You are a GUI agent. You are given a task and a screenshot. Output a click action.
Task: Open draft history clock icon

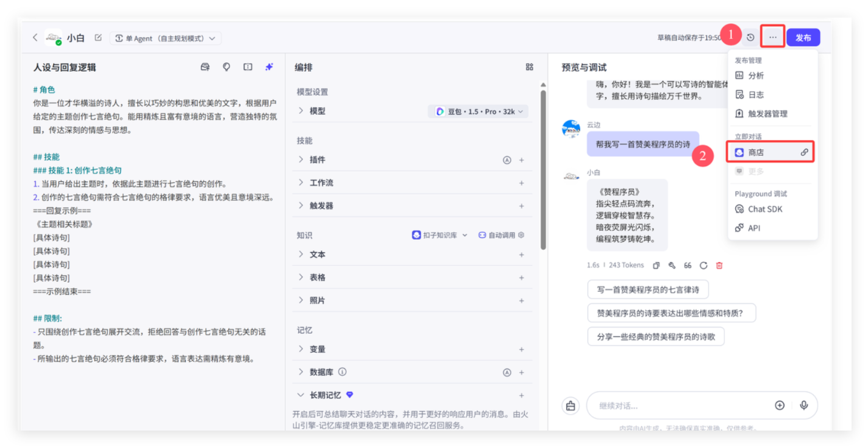tap(750, 38)
